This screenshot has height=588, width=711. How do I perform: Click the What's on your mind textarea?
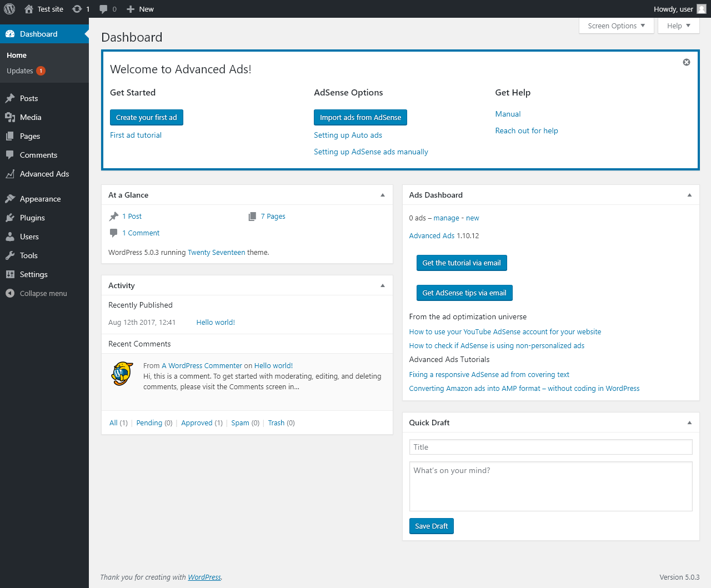tap(550, 486)
